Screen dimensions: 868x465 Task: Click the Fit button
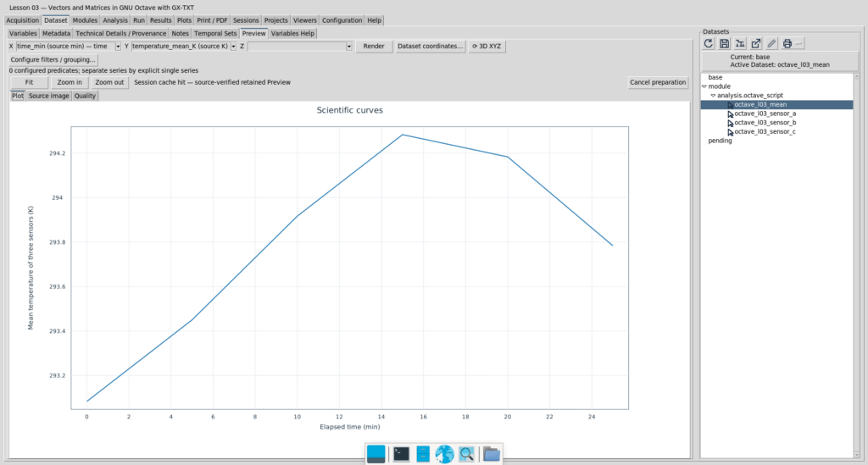tap(29, 82)
